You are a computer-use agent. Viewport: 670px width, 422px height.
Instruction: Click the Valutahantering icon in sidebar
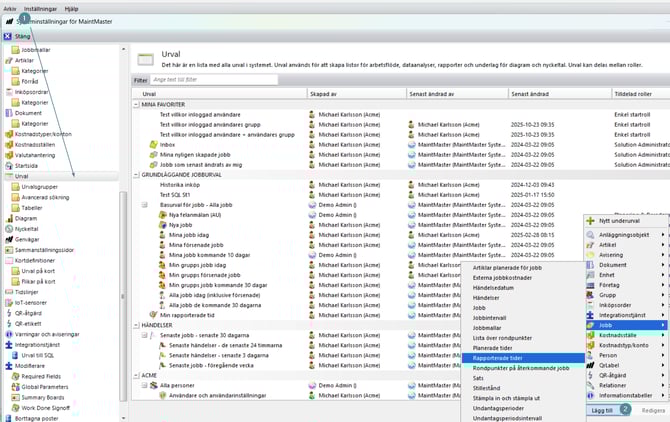(8, 155)
